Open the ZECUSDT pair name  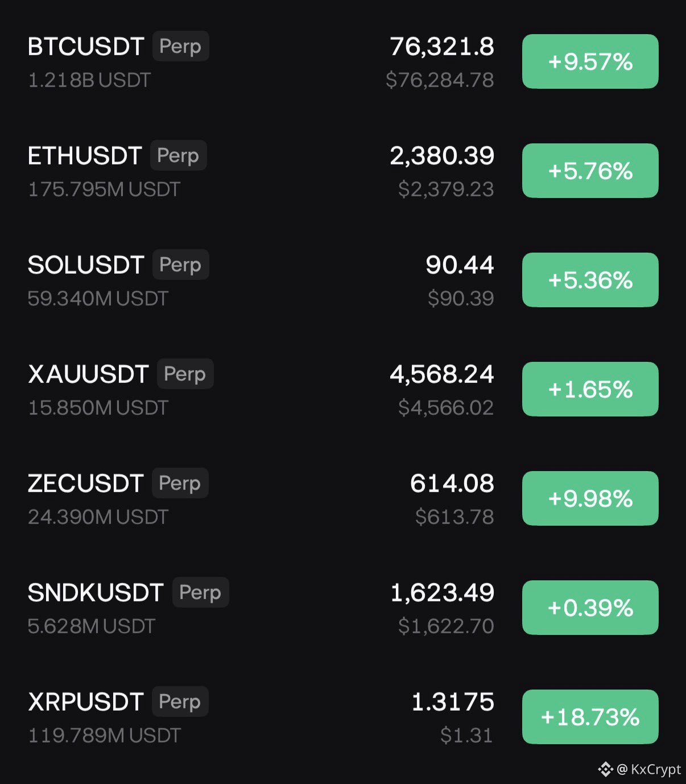point(85,484)
